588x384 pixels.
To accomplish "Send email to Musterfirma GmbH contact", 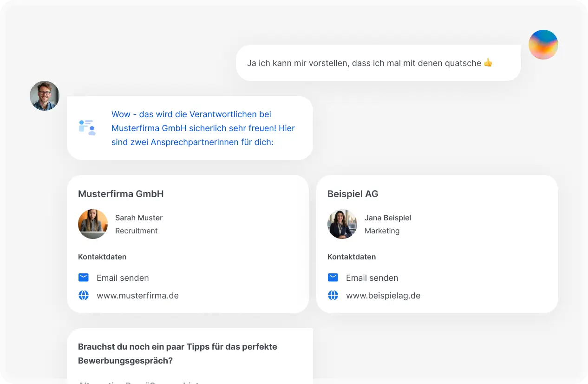I will point(123,278).
